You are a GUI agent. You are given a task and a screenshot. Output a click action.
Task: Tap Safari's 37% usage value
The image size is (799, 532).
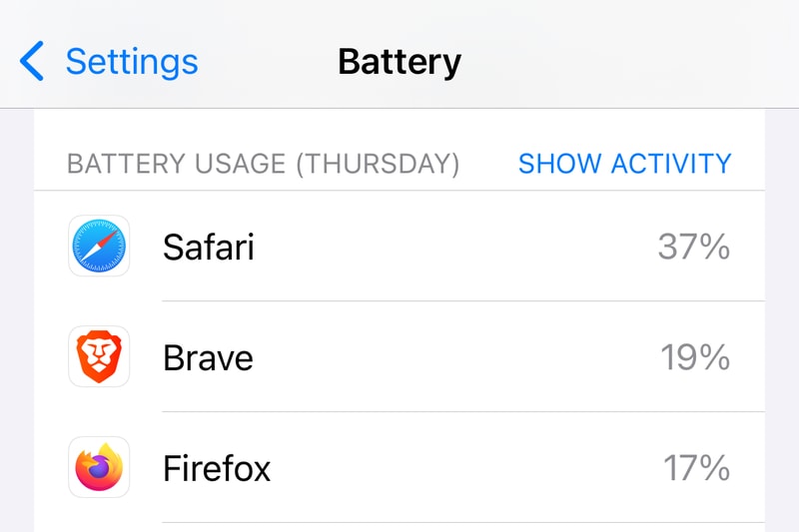coord(694,247)
